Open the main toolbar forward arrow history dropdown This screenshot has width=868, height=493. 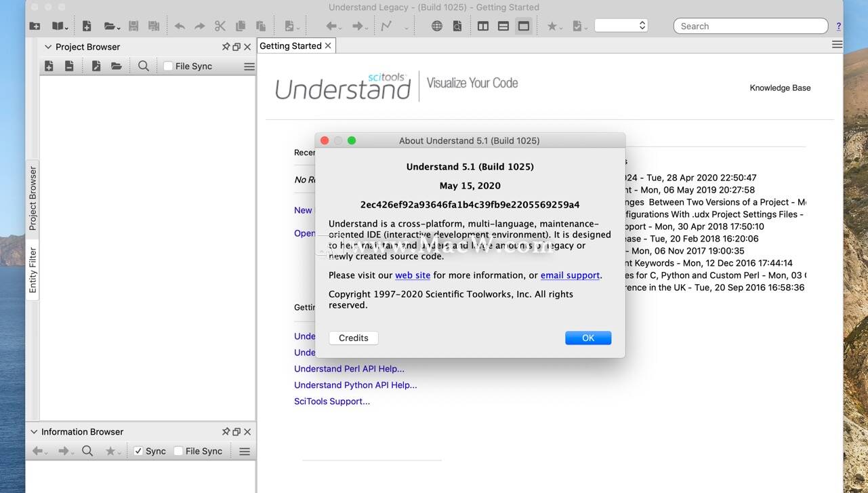pyautogui.click(x=360, y=26)
